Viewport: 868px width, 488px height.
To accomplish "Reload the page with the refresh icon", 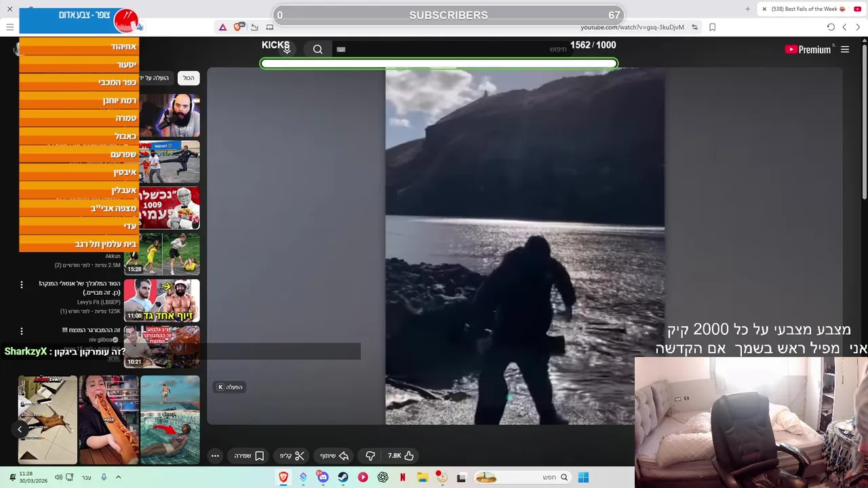I will (x=831, y=27).
